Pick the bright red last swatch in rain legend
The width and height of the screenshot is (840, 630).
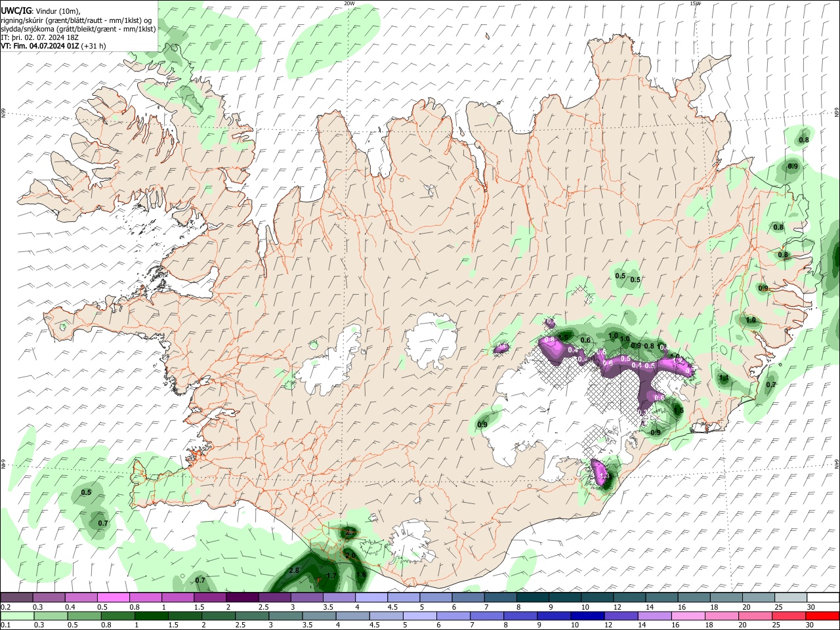[822, 616]
